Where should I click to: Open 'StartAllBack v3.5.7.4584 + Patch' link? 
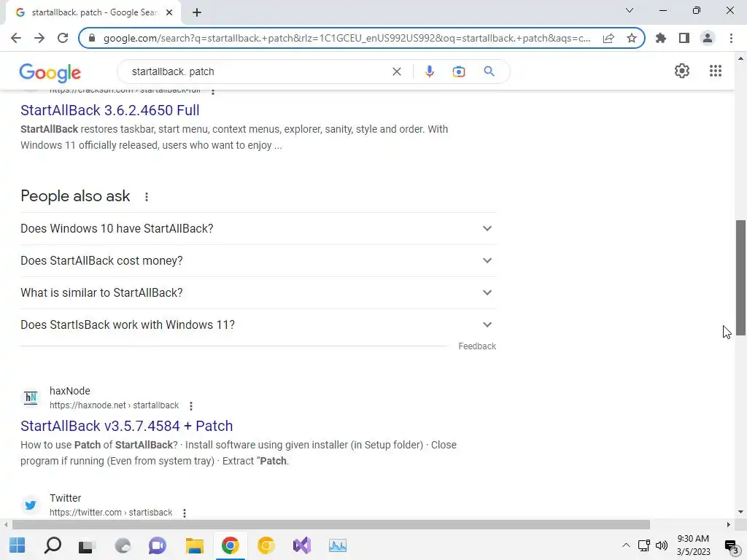[x=126, y=426]
